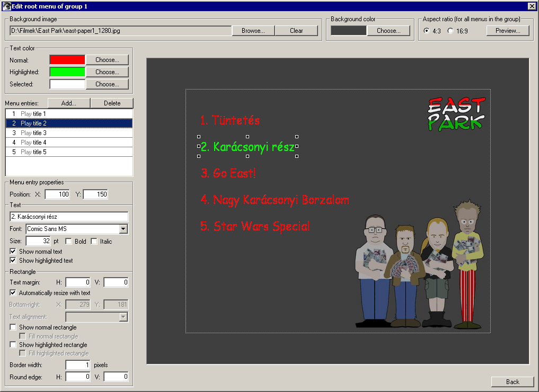Click the East Park logo in the preview
The height and width of the screenshot is (392, 539).
point(456,114)
